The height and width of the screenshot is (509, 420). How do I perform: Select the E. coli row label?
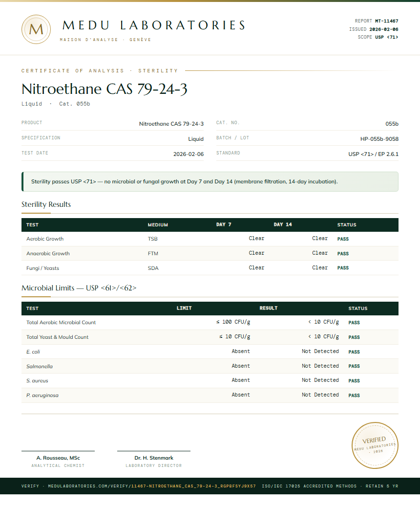(33, 352)
